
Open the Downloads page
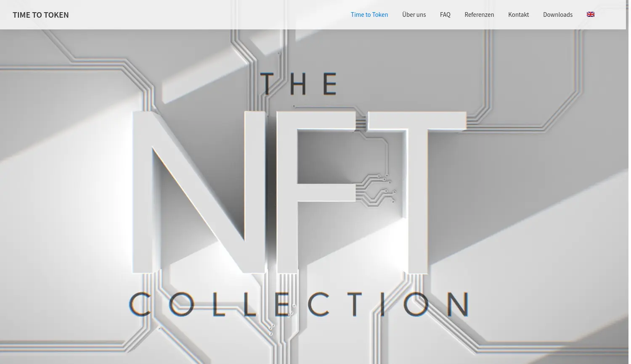[x=558, y=14]
